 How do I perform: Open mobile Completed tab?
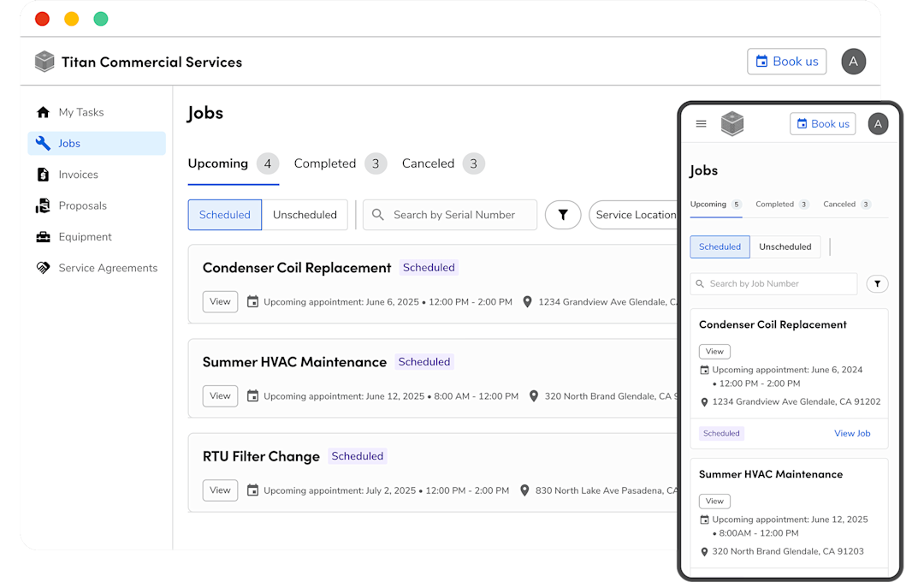point(782,205)
